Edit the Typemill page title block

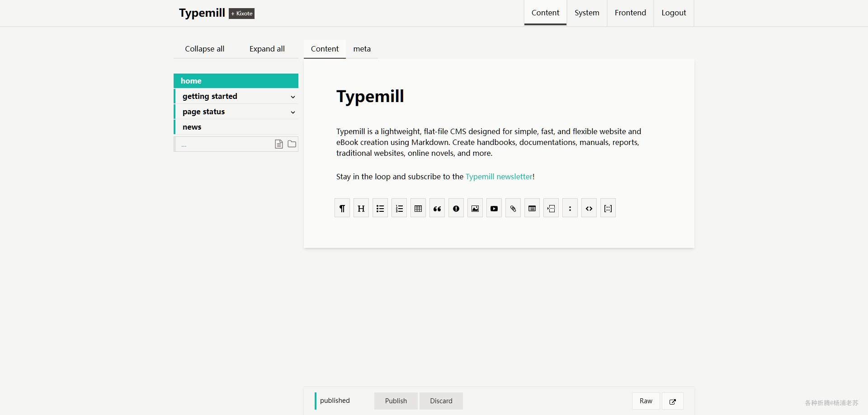[370, 96]
